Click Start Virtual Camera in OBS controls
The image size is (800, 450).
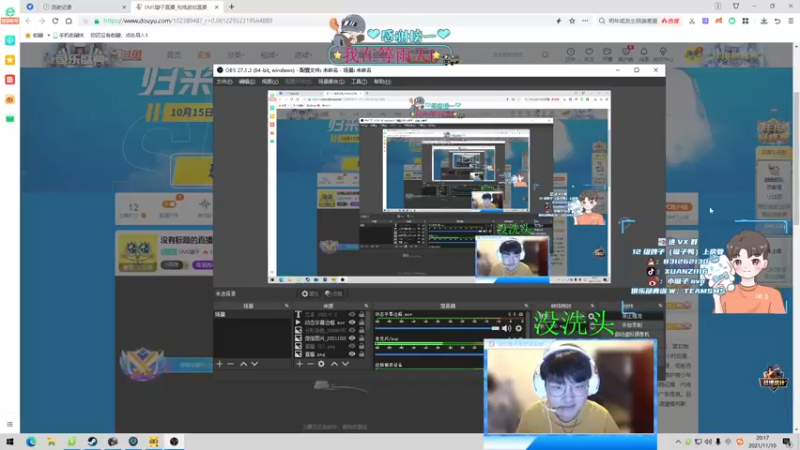tap(632, 334)
